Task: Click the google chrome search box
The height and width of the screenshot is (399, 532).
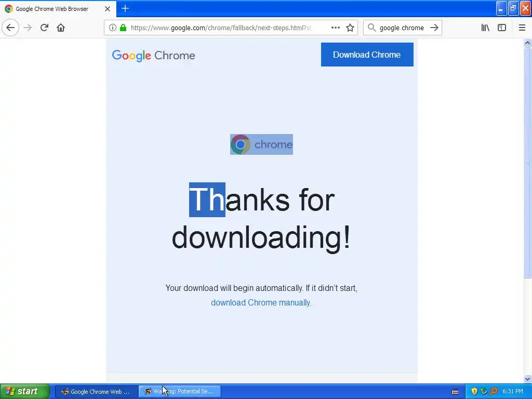Action: coord(402,28)
